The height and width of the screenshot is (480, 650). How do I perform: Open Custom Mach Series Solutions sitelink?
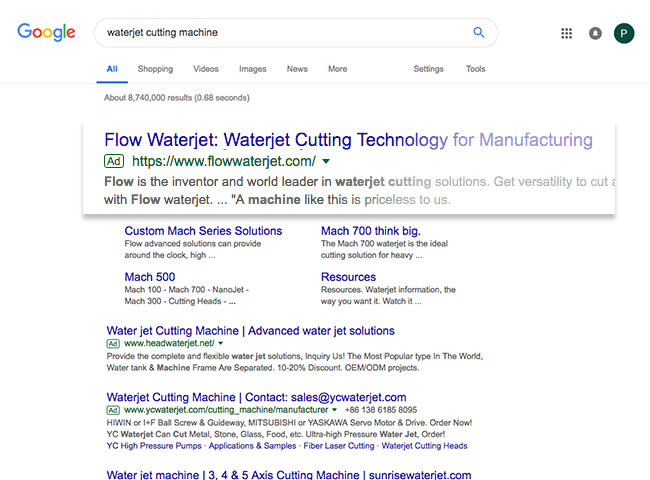coord(203,231)
